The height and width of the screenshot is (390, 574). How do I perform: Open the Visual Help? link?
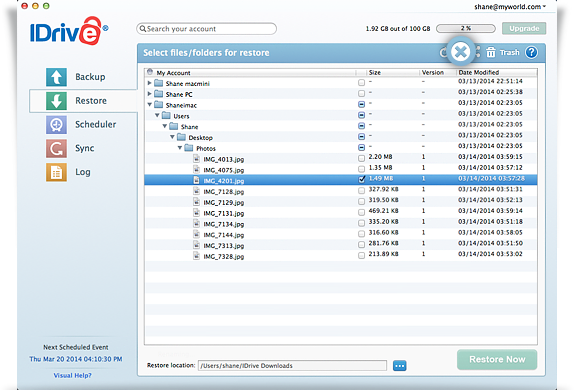(x=72, y=375)
